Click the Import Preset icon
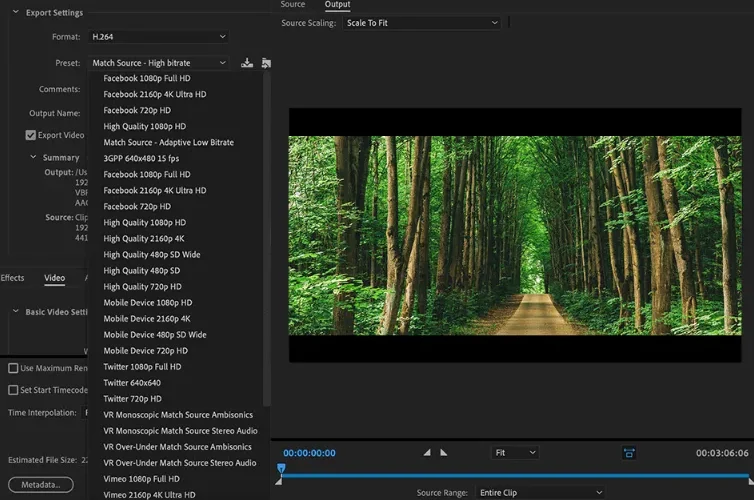The height and width of the screenshot is (500, 754). (x=266, y=63)
